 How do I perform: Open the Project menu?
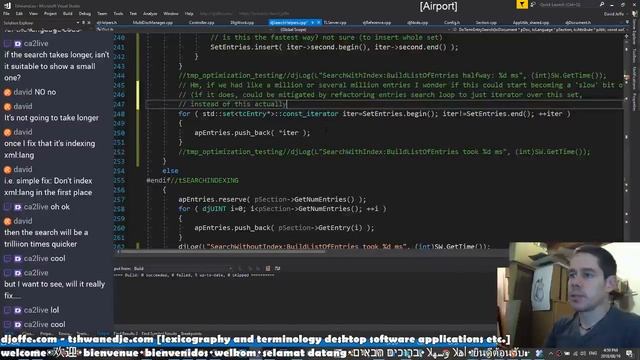(50, 13)
